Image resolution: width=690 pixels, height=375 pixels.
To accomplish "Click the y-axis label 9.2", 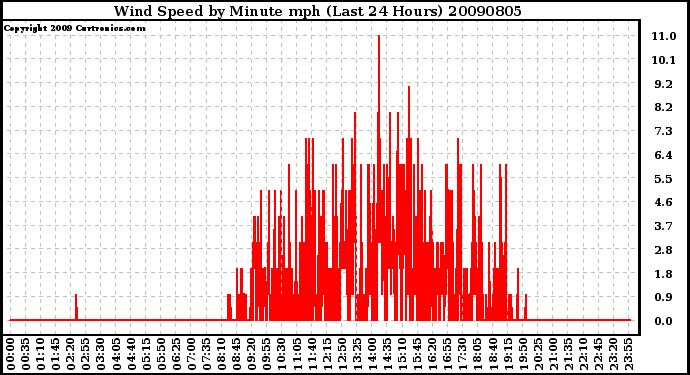I will coord(664,84).
